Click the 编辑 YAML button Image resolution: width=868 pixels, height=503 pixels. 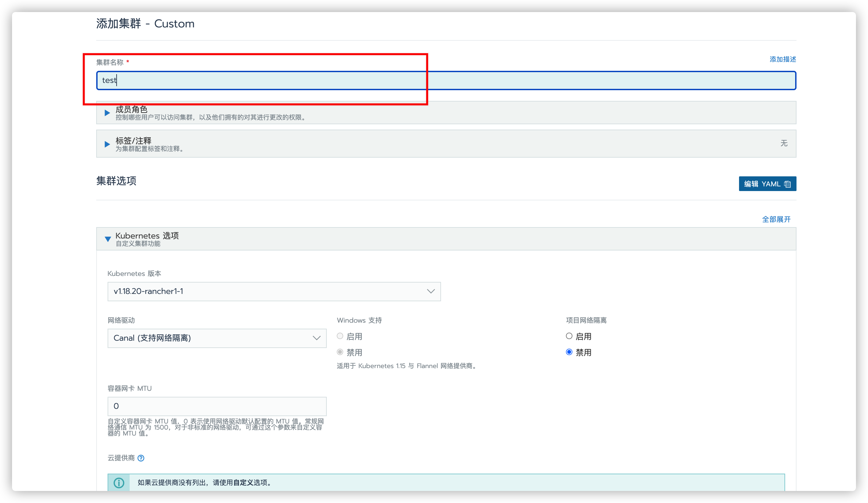(767, 184)
